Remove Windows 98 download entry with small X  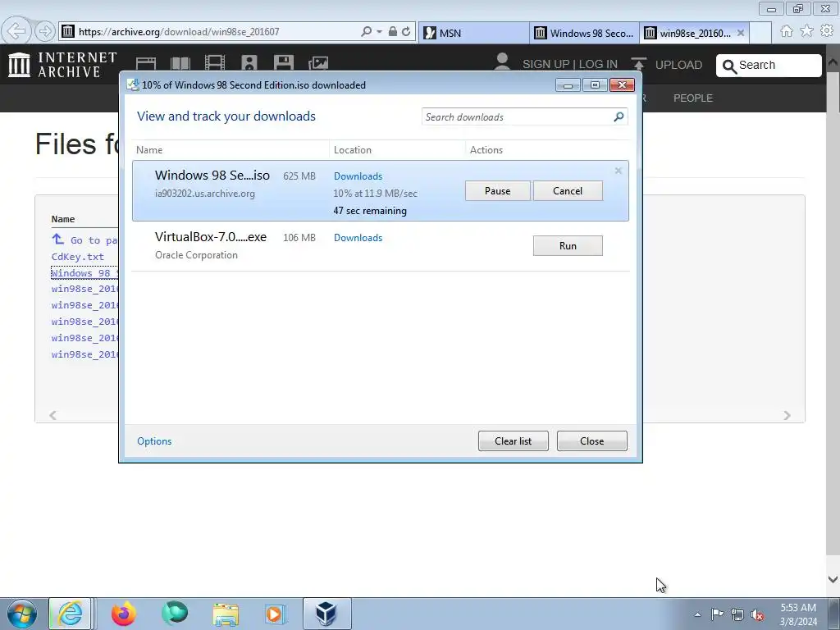point(619,171)
